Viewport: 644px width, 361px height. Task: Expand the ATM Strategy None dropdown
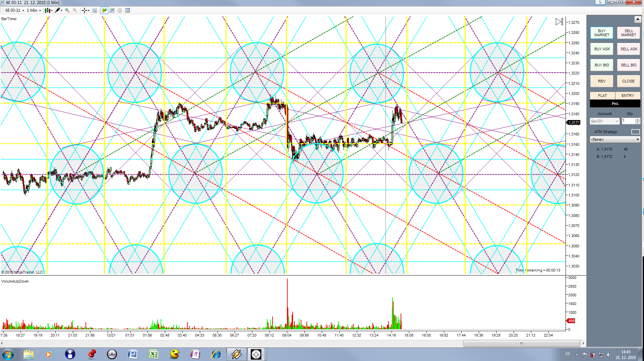tap(615, 139)
